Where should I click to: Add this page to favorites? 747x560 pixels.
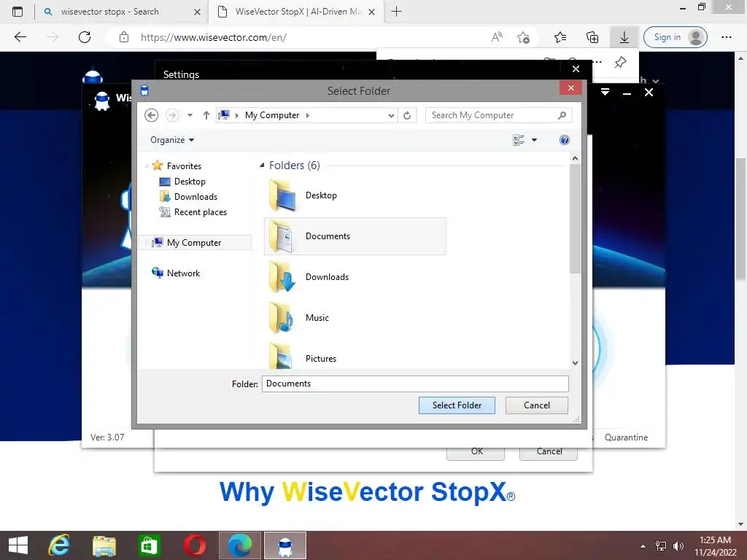[x=523, y=37]
